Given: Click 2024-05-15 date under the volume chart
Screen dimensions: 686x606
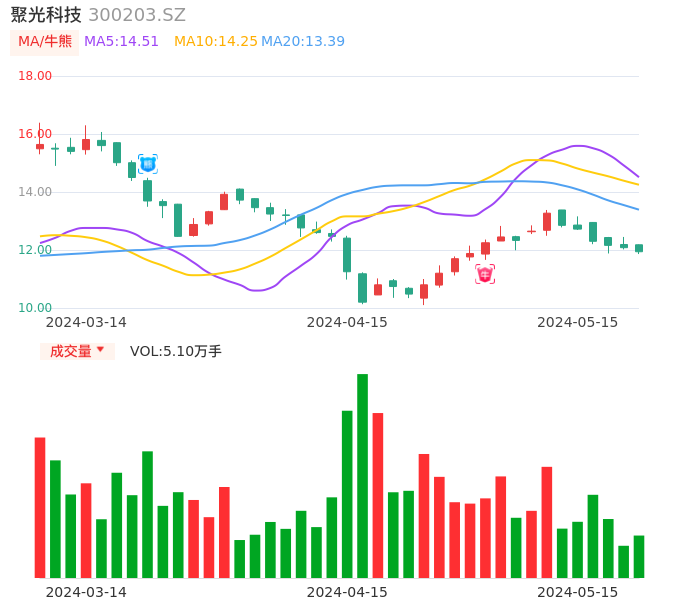Looking at the screenshot, I should click(578, 592).
